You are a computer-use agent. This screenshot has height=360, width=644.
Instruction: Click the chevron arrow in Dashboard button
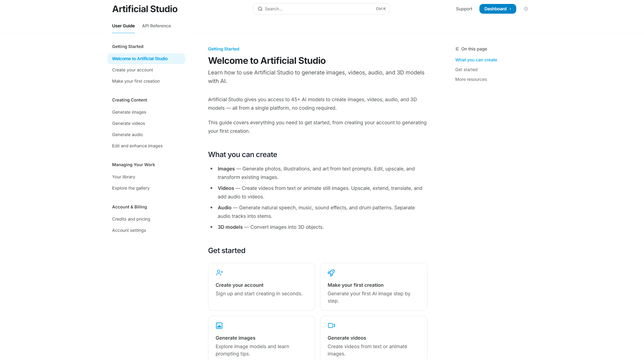pos(510,9)
